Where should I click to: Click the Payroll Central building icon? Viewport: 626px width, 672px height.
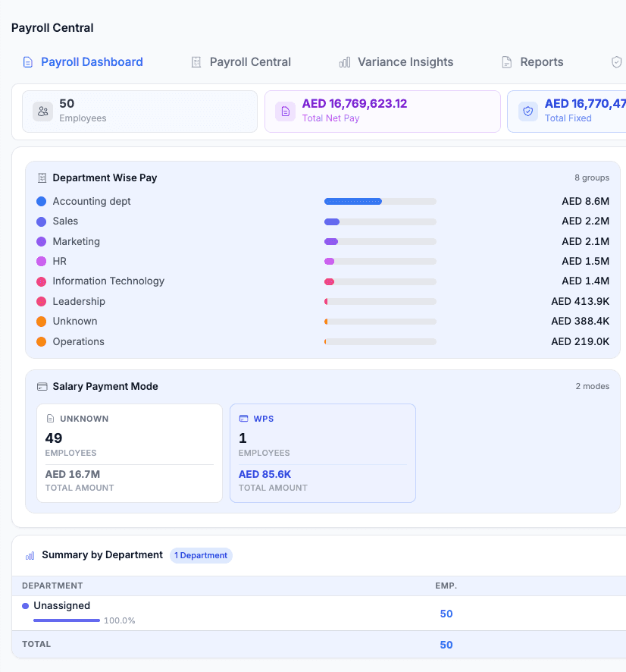point(196,62)
